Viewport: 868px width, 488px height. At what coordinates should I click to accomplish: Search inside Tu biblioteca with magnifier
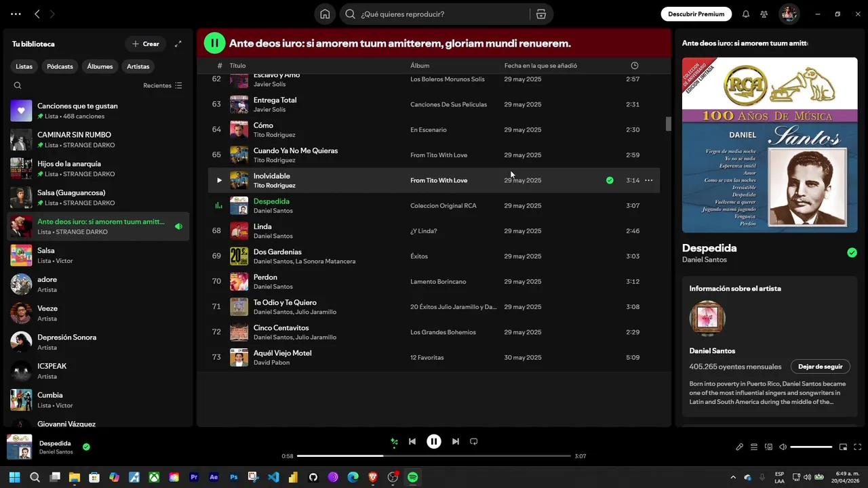18,85
